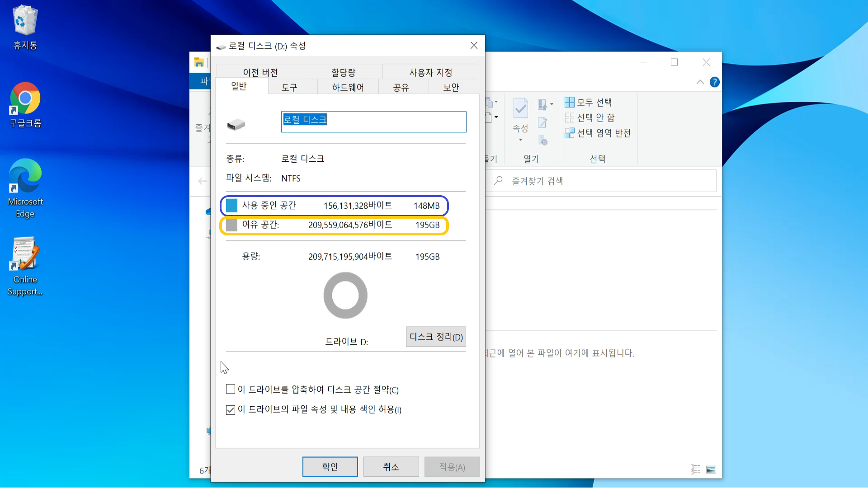Click the 선택 영역 반전 invert selection icon

point(570,133)
